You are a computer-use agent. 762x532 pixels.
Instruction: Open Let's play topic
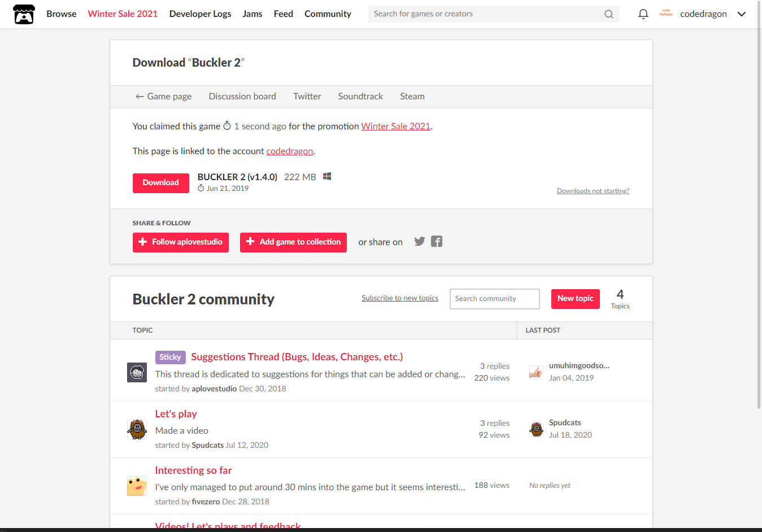pos(176,414)
